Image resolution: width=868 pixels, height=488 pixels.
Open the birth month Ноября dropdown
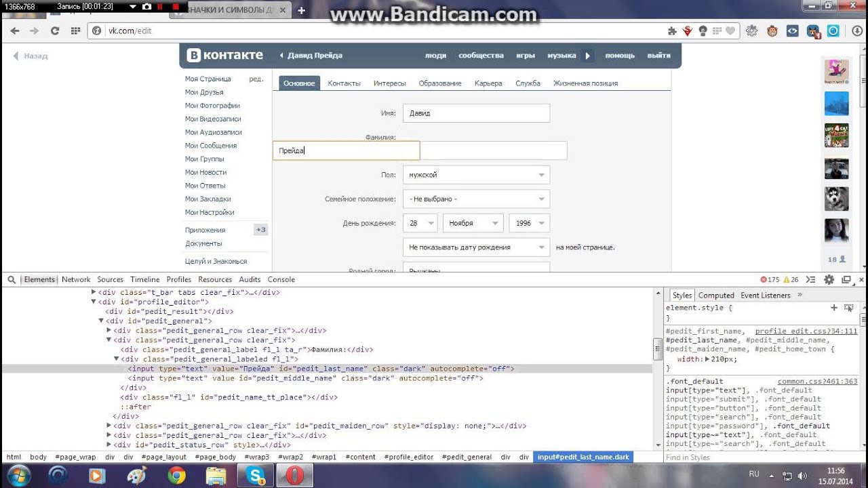coord(473,223)
